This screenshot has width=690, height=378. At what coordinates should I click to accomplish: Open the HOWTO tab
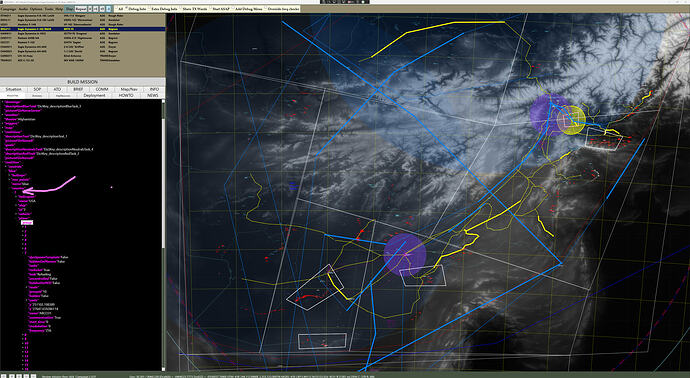click(126, 95)
